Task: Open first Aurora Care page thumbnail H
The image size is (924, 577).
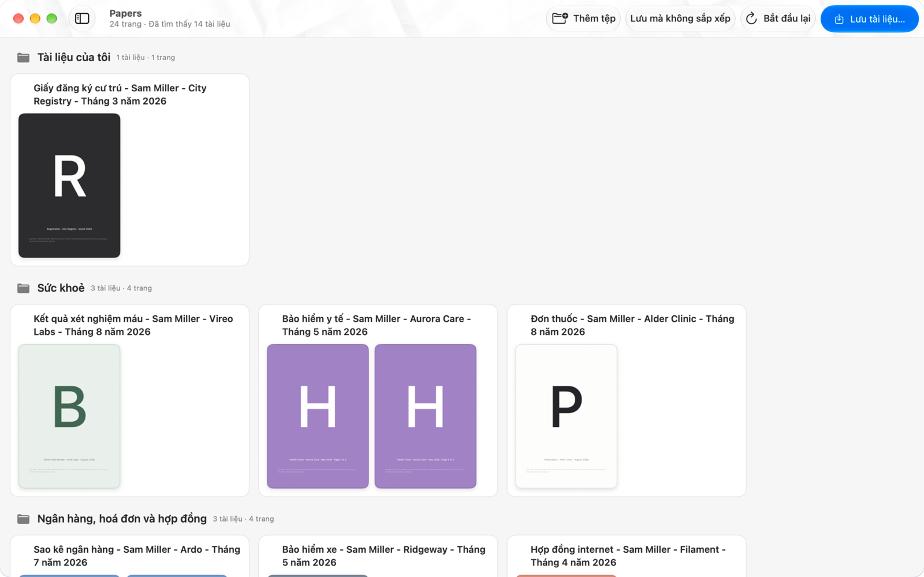Action: (x=318, y=416)
